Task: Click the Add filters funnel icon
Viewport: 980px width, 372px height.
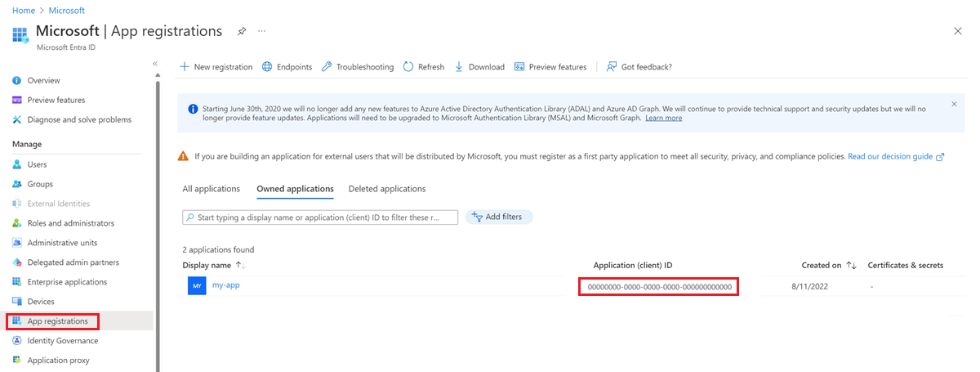Action: click(x=477, y=217)
